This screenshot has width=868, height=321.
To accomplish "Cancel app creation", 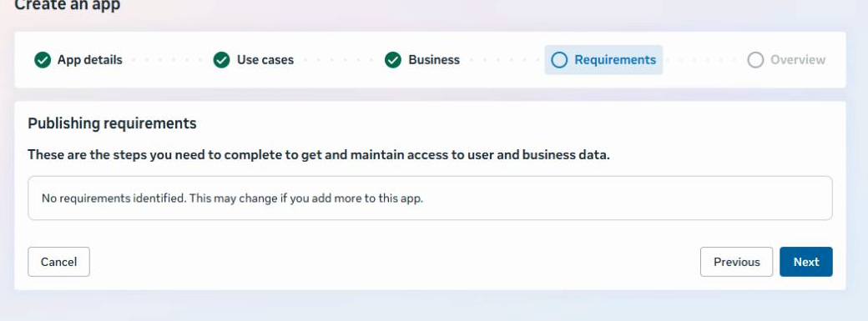I will [58, 262].
